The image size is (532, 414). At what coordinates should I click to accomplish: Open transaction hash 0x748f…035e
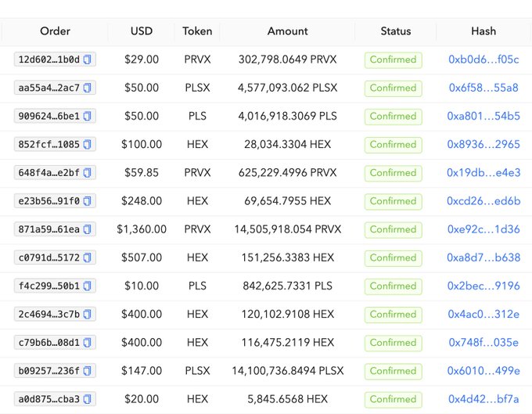pyautogui.click(x=483, y=343)
